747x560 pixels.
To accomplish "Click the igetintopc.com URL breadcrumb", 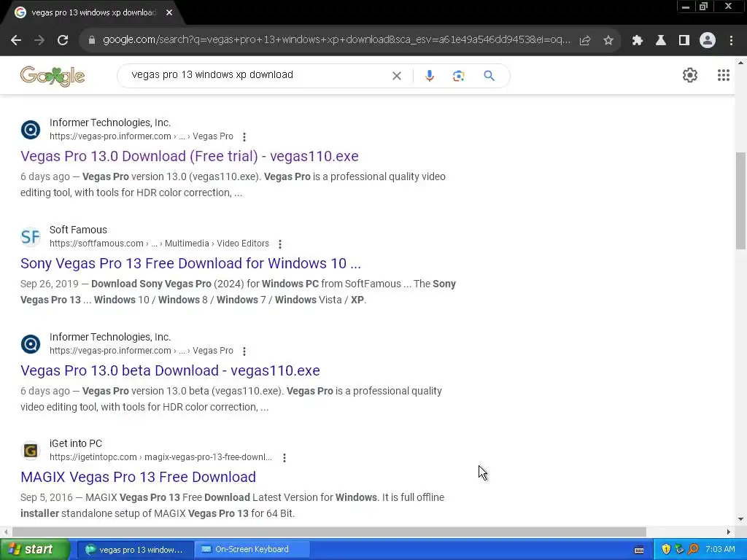I will click(160, 457).
